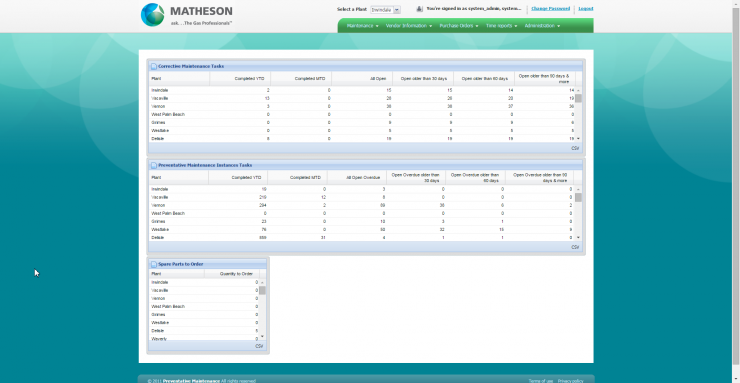Select West Palm Beach row in Corrective Maintenance grid

click(362, 114)
